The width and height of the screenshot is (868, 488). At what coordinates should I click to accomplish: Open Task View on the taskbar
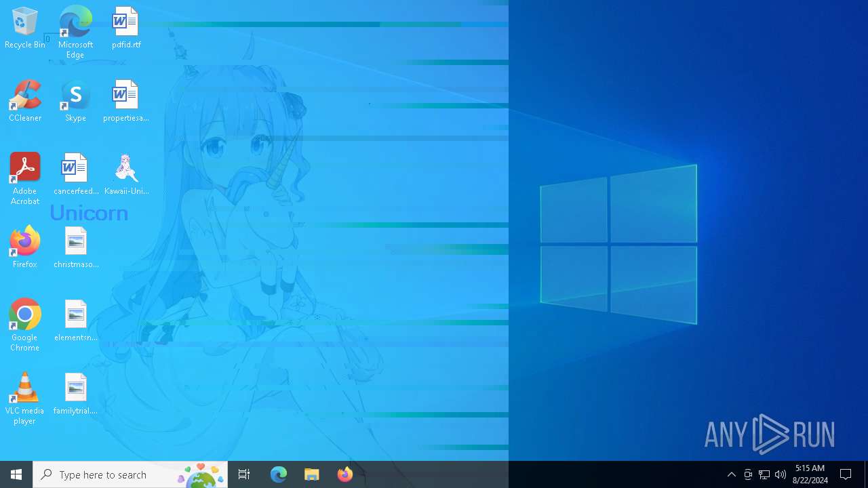point(244,474)
